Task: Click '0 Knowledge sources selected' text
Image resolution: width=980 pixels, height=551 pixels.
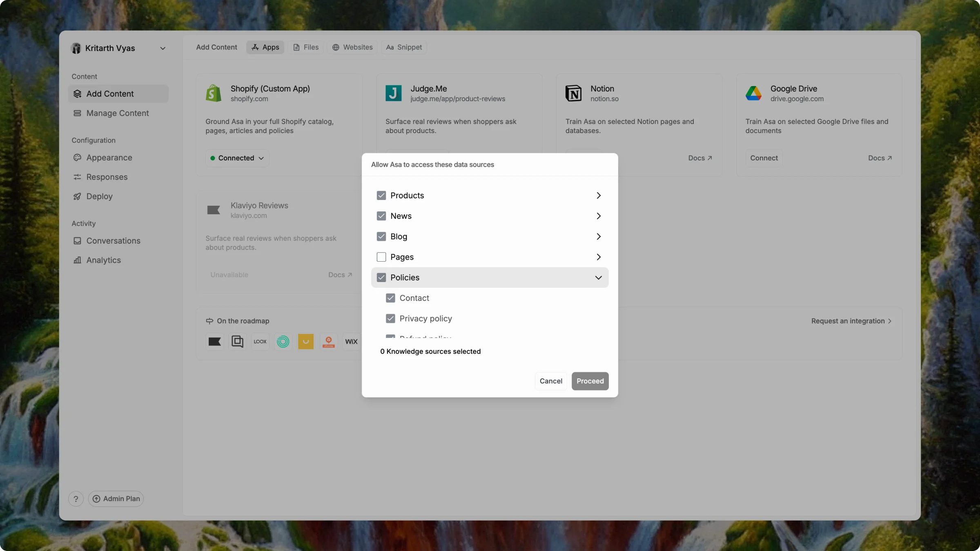Action: click(430, 351)
